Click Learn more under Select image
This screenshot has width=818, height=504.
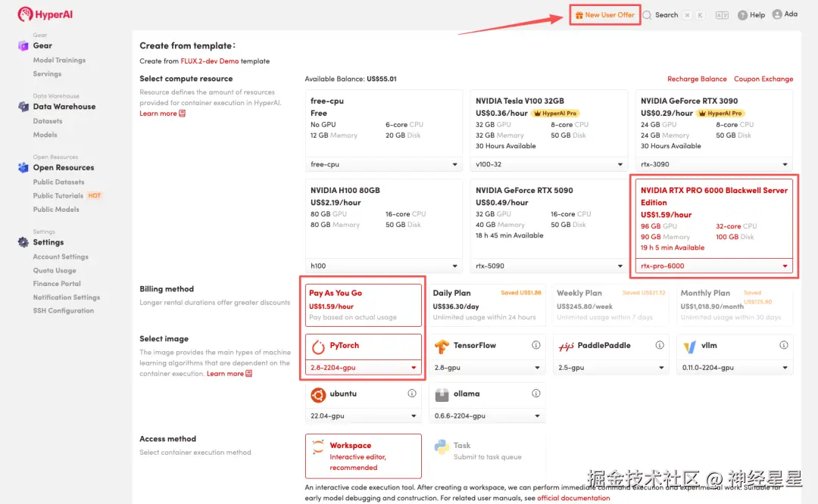click(x=229, y=373)
